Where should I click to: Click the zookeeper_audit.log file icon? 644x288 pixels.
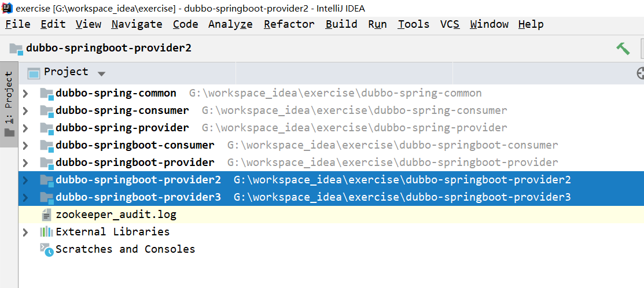click(46, 215)
